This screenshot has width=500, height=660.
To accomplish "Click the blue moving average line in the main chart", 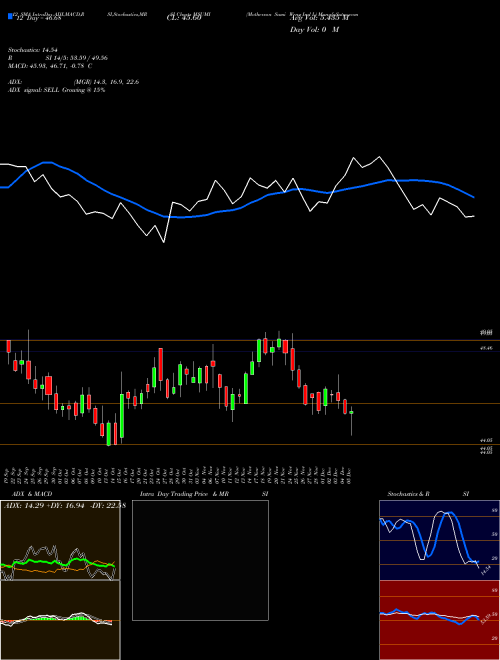I will click(236, 210).
